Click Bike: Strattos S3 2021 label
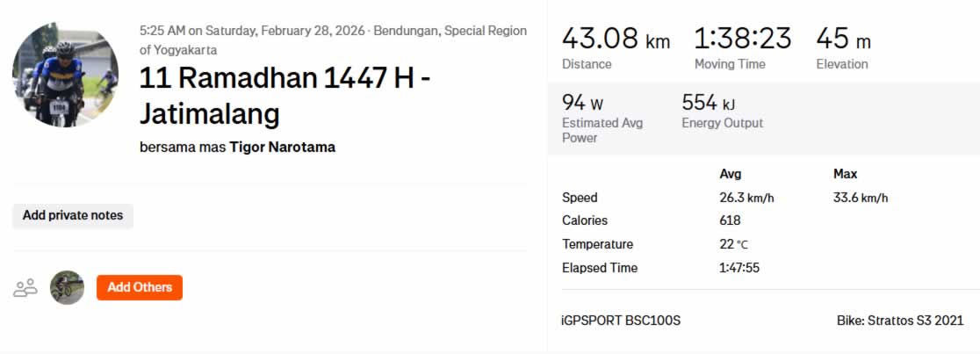980x354 pixels. [x=900, y=321]
